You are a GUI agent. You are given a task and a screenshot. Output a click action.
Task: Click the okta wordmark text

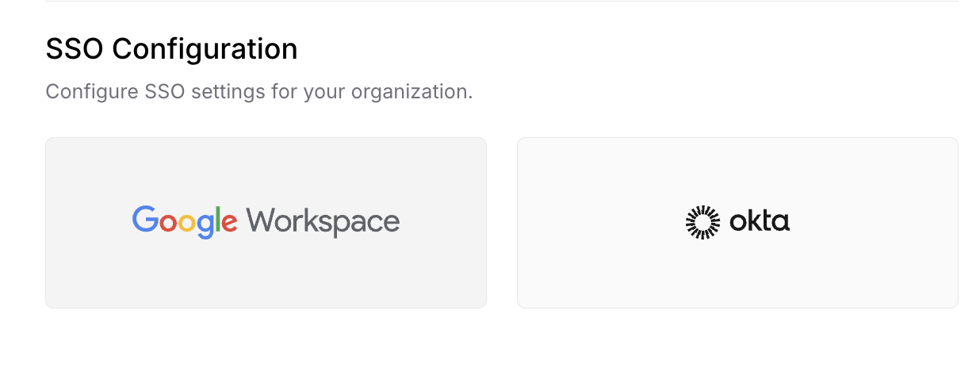tap(760, 221)
